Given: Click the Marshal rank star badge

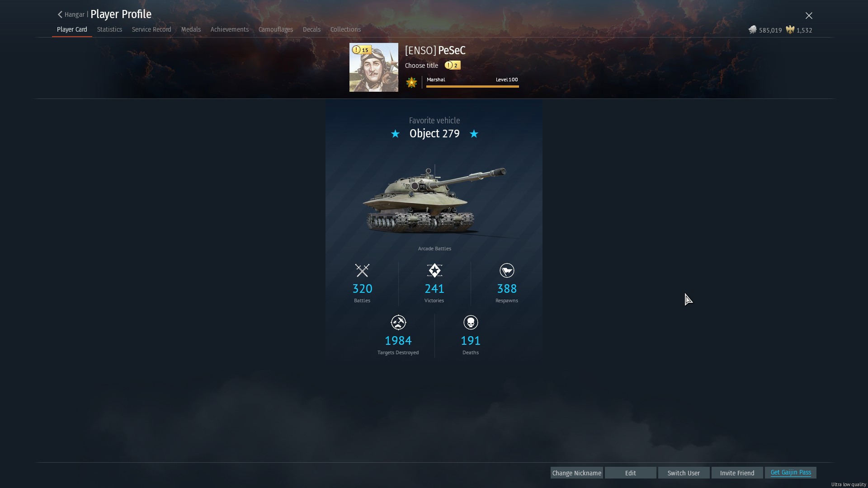Looking at the screenshot, I should [411, 82].
